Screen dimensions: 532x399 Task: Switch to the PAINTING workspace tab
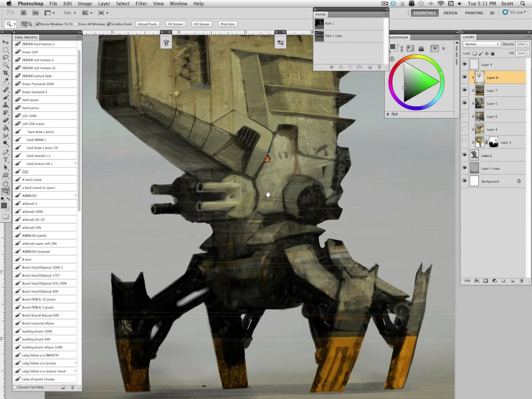click(474, 13)
